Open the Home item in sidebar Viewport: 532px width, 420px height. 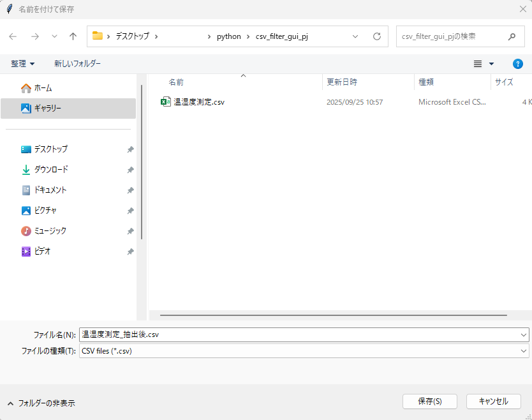click(43, 88)
